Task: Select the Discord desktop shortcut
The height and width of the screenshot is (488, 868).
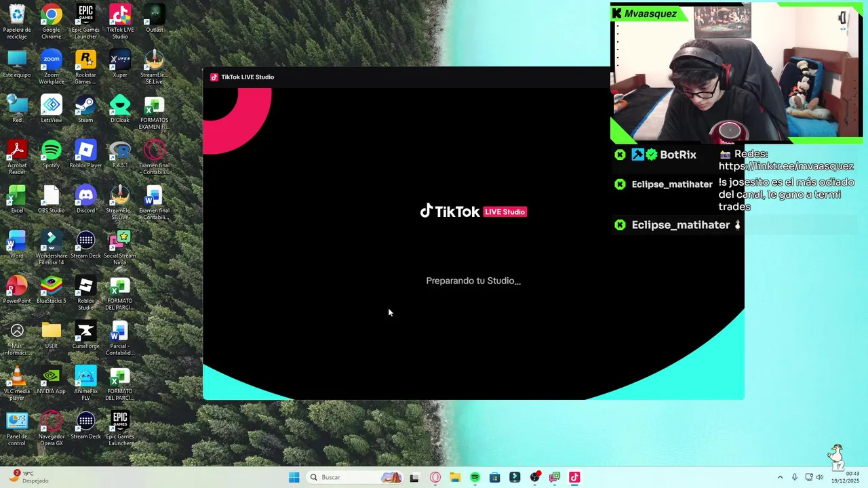Action: (x=85, y=199)
